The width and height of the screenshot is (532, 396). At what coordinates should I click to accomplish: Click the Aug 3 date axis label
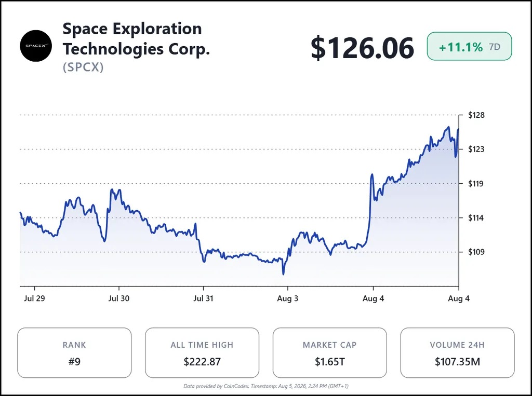tap(288, 298)
